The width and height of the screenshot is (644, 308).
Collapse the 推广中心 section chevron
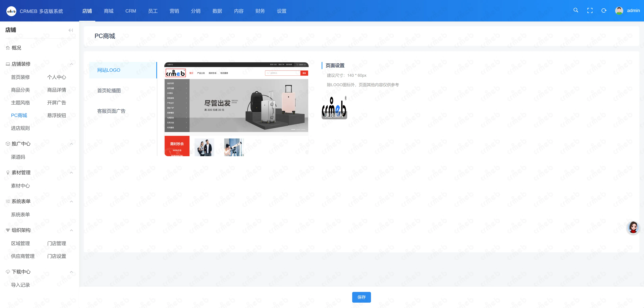tap(71, 144)
